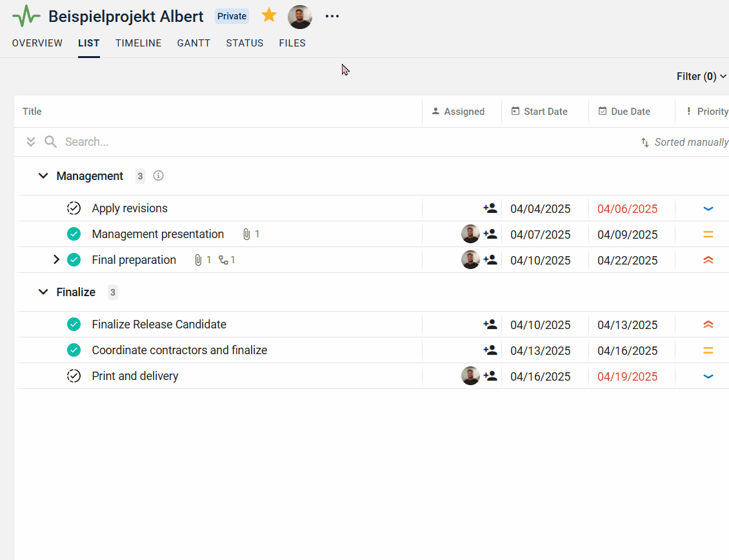Open the three-dot project options menu
Screen dimensions: 729x560
332,16
